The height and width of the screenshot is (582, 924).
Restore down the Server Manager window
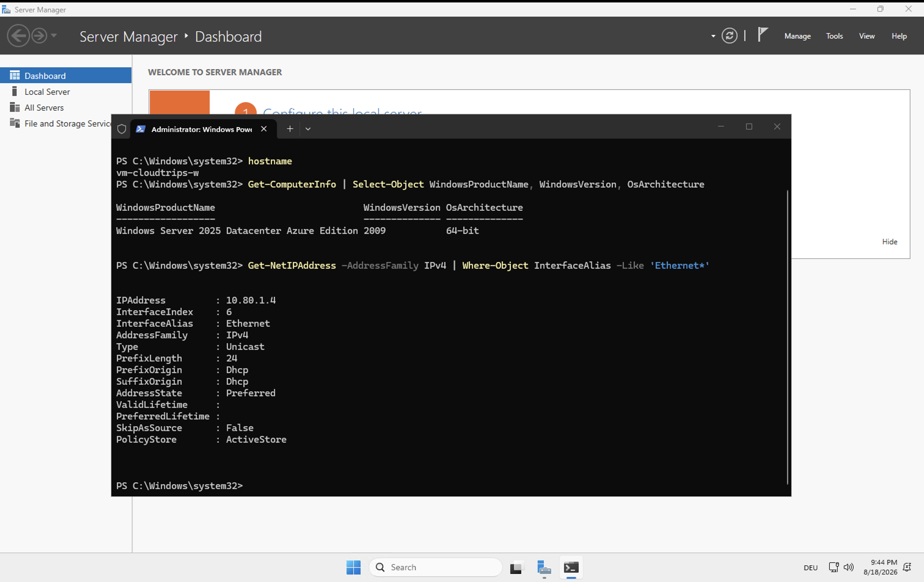click(880, 9)
